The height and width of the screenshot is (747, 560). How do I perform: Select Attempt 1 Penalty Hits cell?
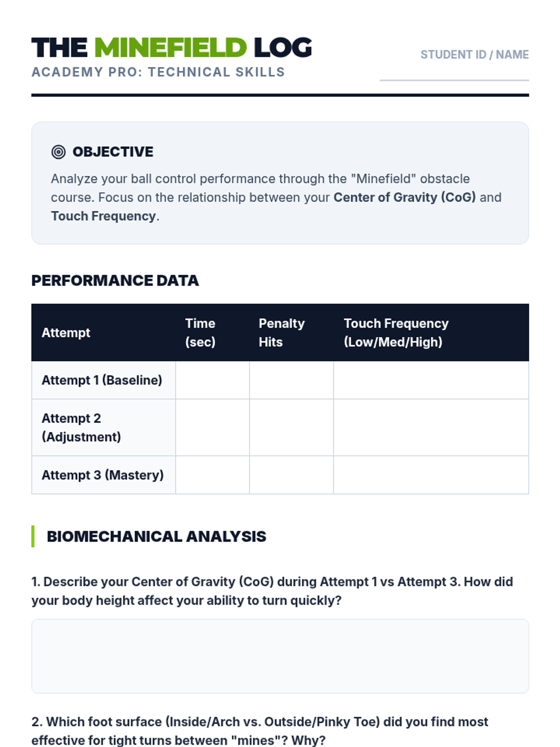(291, 380)
